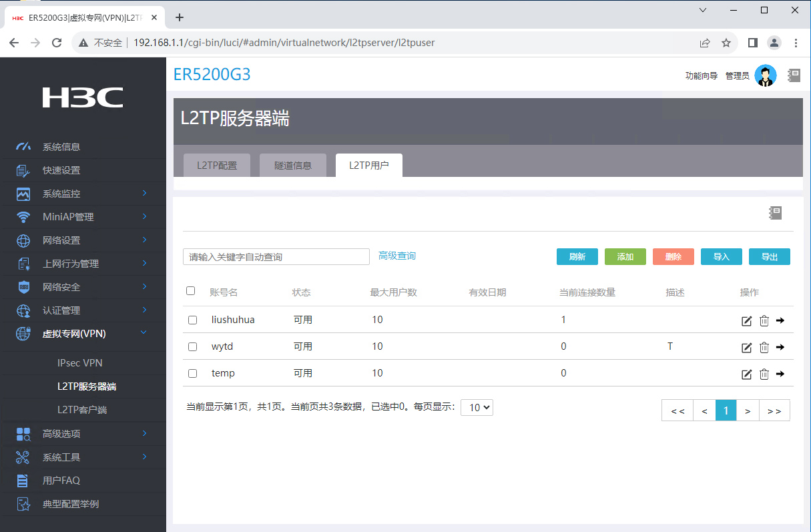
Task: Check the temp row checkbox
Action: [193, 374]
